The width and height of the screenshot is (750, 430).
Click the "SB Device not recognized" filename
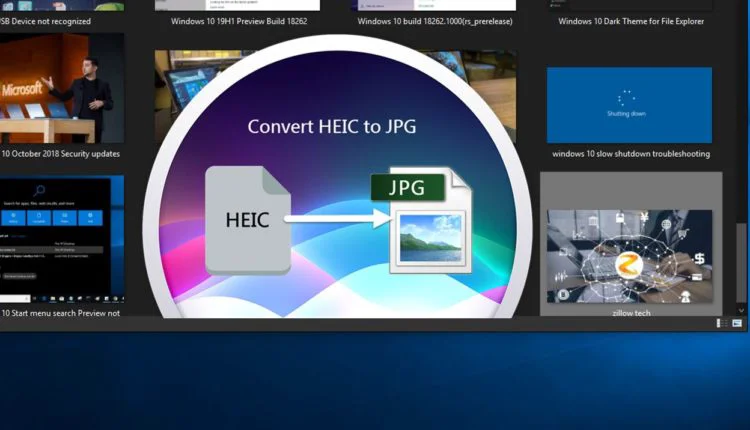click(x=45, y=21)
